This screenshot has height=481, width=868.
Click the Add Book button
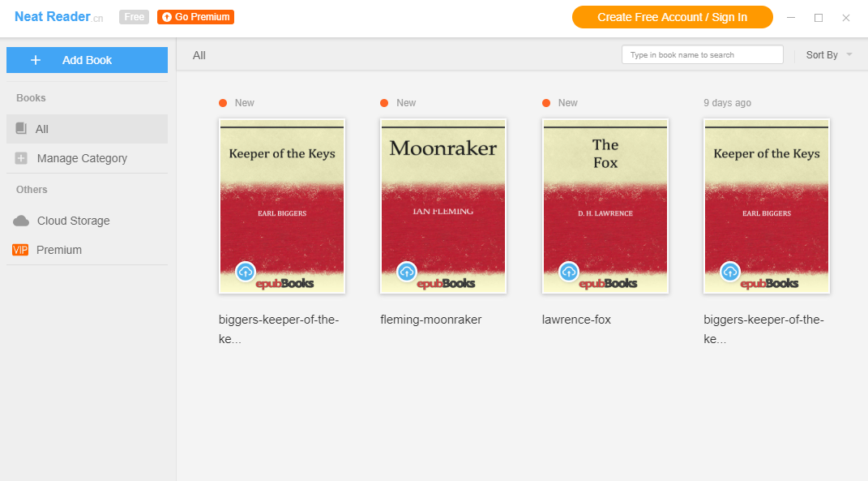(x=87, y=59)
